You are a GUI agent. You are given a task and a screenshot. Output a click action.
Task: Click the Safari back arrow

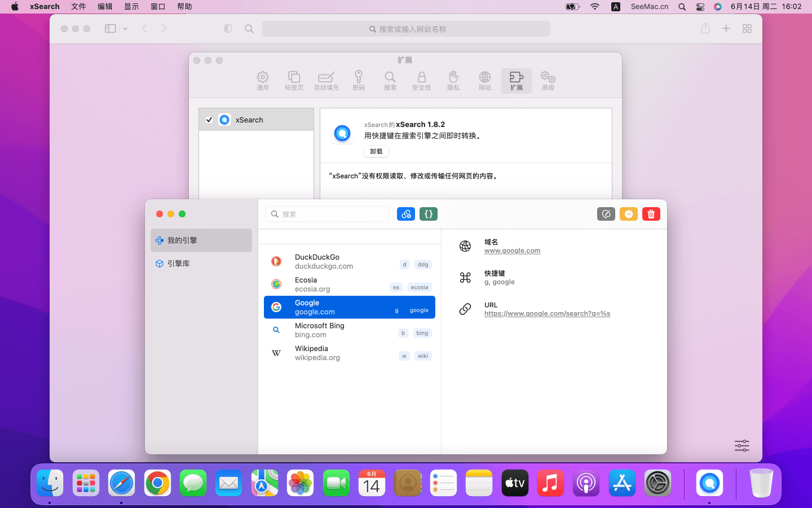click(x=144, y=29)
